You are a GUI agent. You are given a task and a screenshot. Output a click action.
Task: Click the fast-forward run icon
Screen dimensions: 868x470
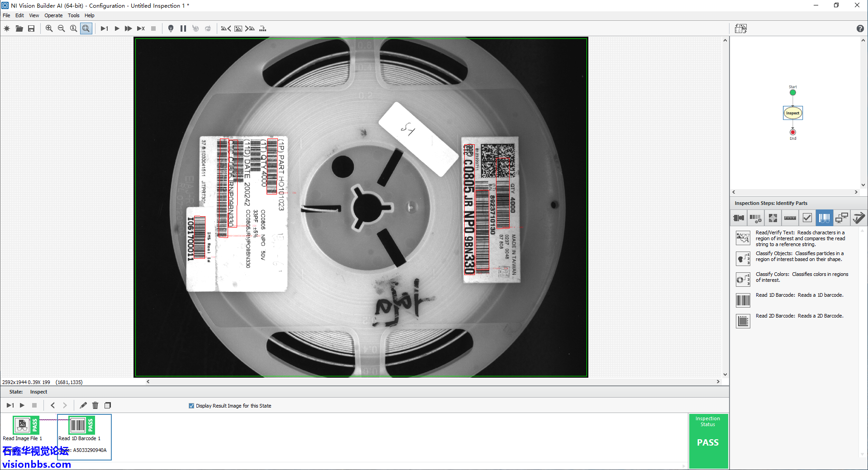pos(129,28)
